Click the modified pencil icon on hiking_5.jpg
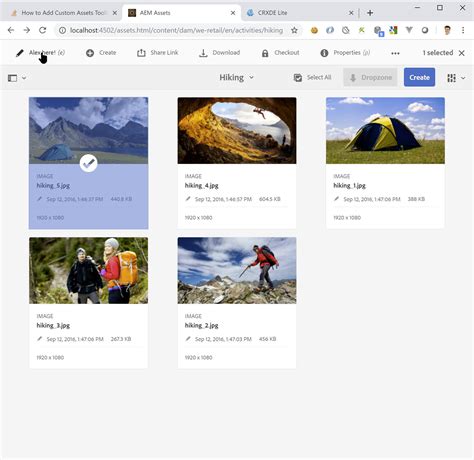This screenshot has height=460, width=474. tap(39, 199)
